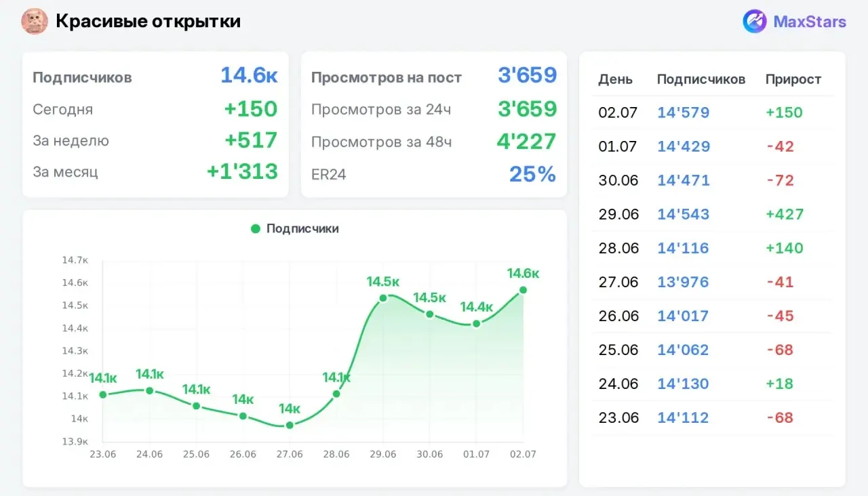The image size is (868, 496).
Task: Select the 29.06 chart data point
Action: click(x=383, y=297)
